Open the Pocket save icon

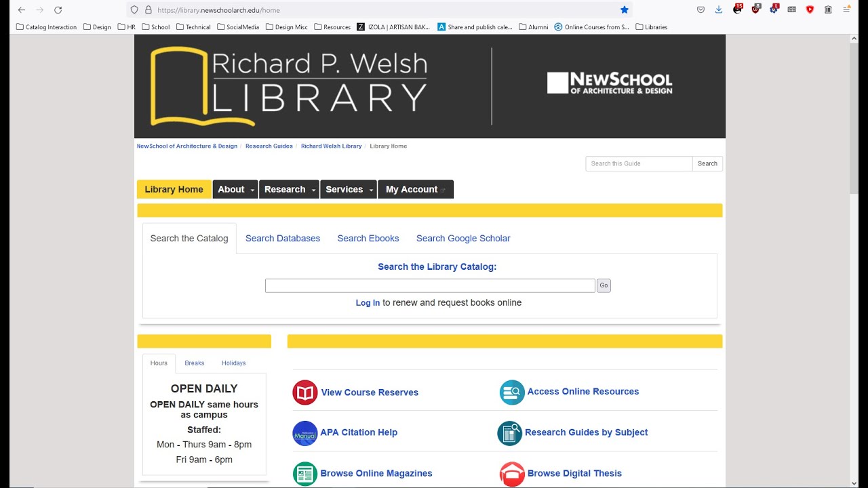click(701, 9)
